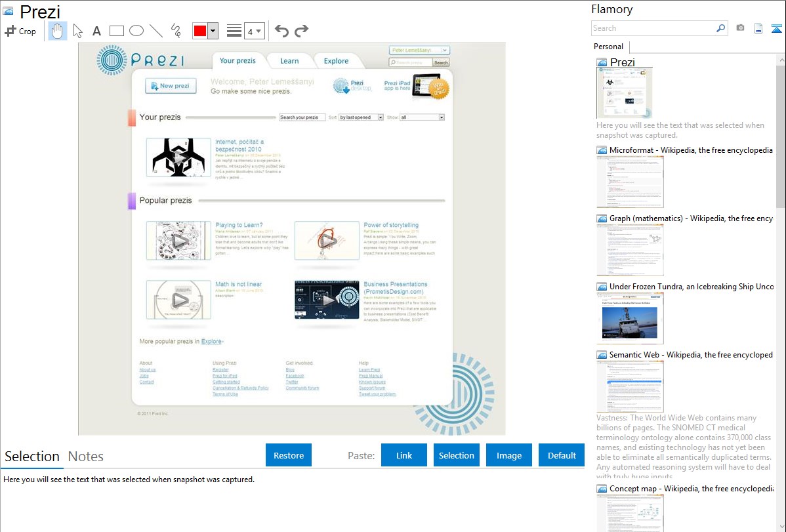Open the color picker dropdown arrow
The width and height of the screenshot is (786, 532).
tap(213, 31)
